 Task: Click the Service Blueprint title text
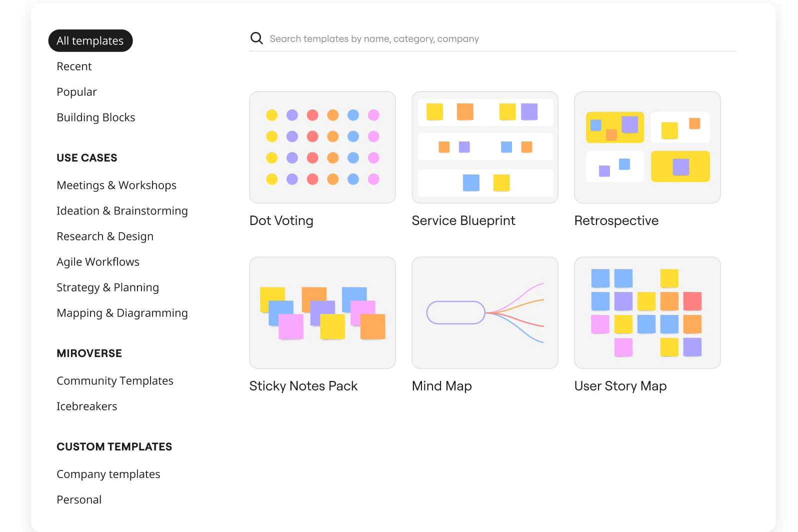coord(463,221)
